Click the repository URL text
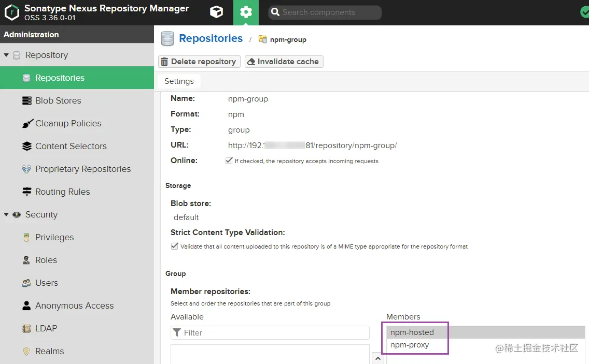This screenshot has width=589, height=364. click(312, 145)
